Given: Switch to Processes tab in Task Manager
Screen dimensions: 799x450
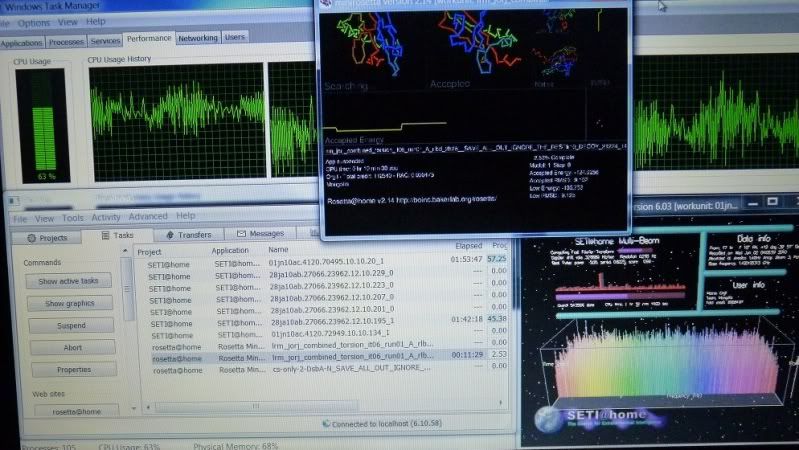Looking at the screenshot, I should point(66,43).
